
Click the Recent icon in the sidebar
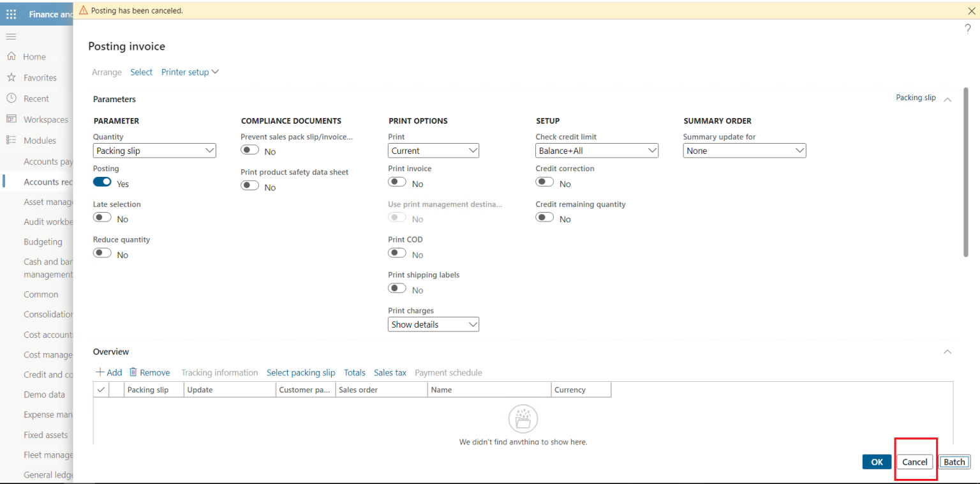click(12, 98)
